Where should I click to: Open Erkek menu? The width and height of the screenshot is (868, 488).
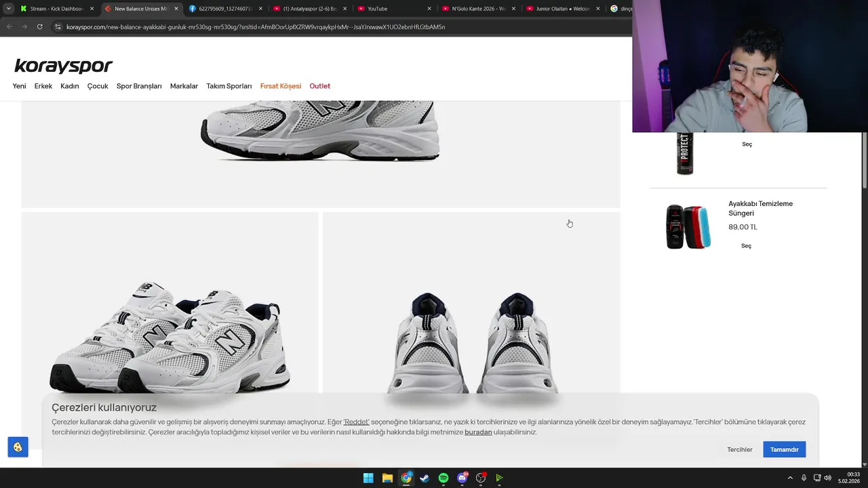(x=43, y=86)
